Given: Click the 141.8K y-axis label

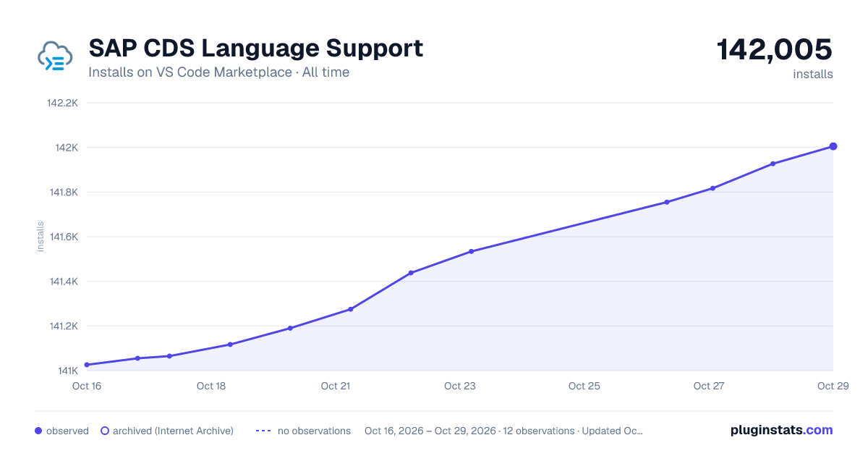Looking at the screenshot, I should [x=63, y=193].
